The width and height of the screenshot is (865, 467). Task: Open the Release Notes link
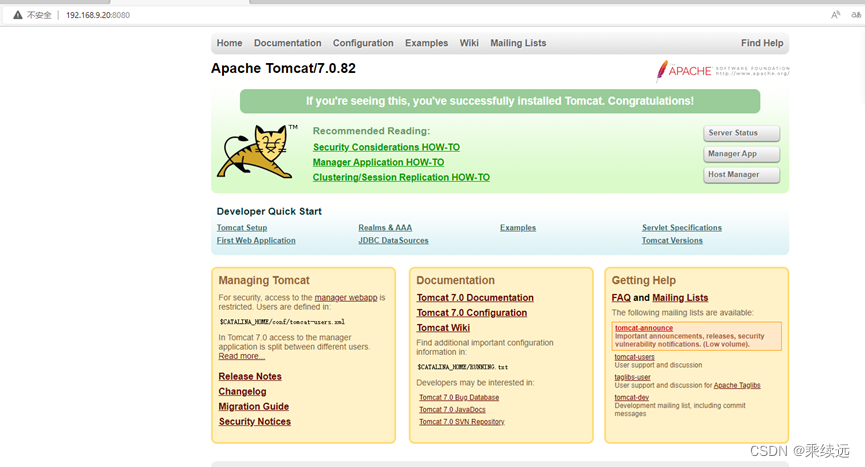tap(250, 377)
